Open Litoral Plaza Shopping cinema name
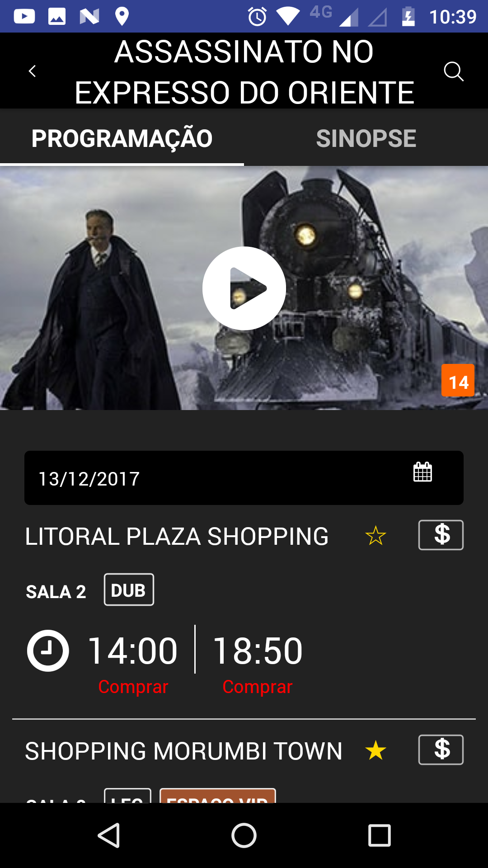 (x=177, y=536)
